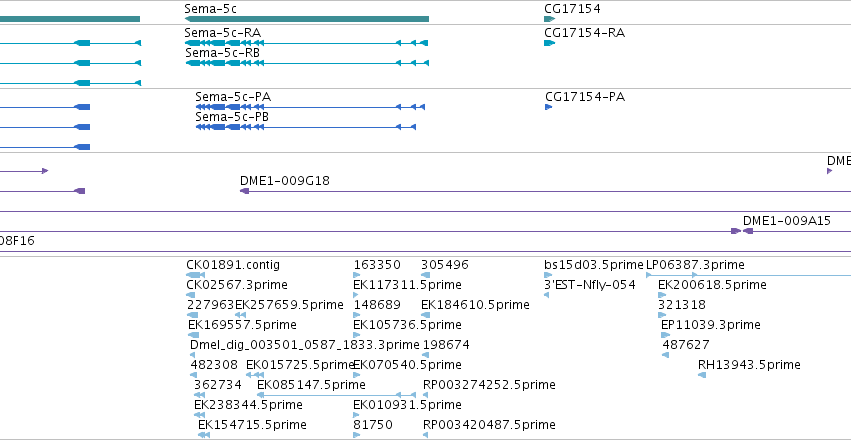Select the CK01891.contig EST glyph

(x=195, y=275)
